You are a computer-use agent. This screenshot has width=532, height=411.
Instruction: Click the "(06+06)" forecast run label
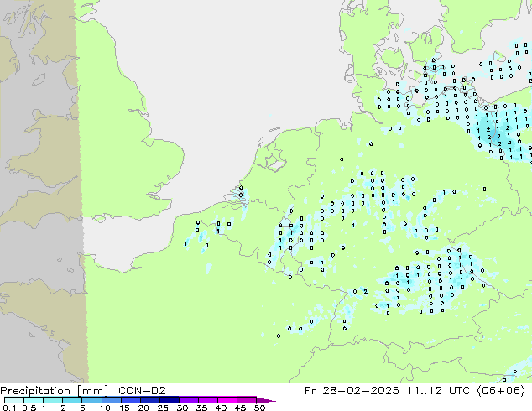(501, 391)
